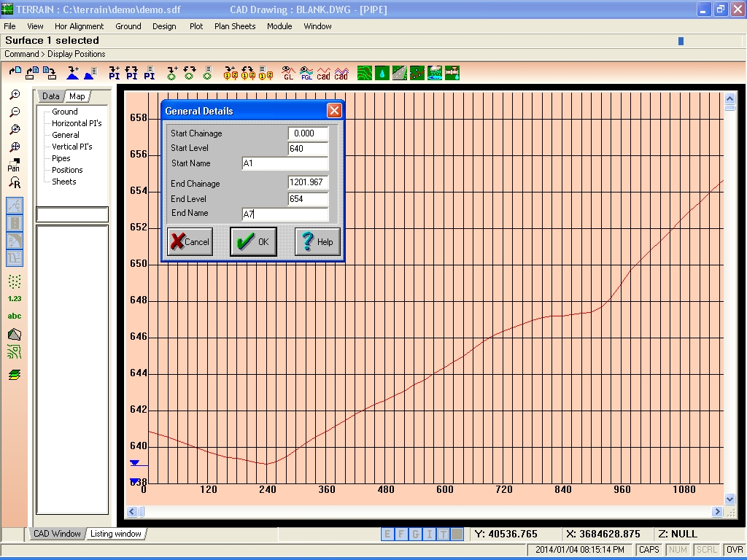The image size is (747, 560).
Task: Activate the Pan tool
Action: 14,165
